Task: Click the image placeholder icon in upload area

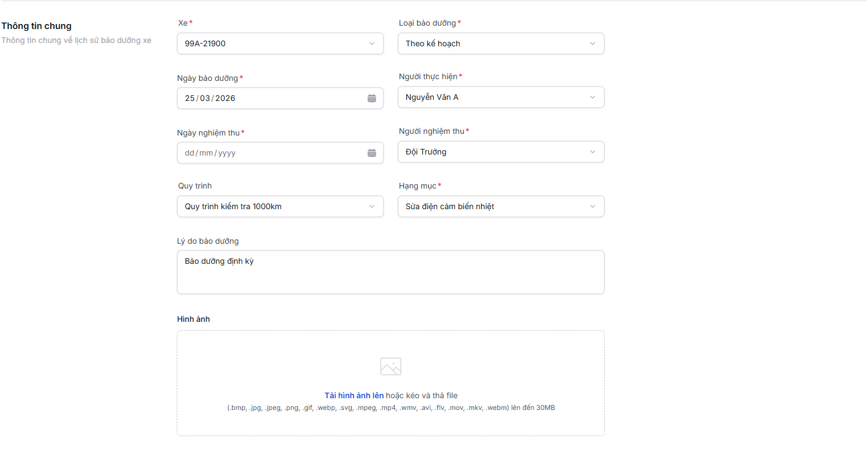Action: [x=390, y=366]
